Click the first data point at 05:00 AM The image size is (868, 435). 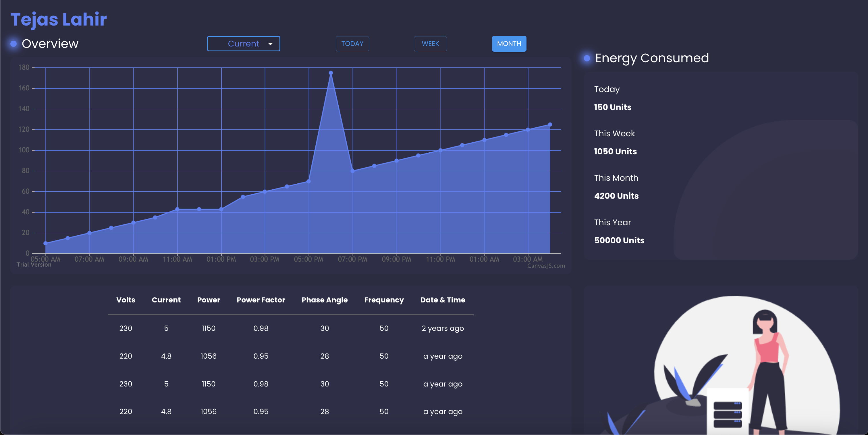[x=45, y=243]
